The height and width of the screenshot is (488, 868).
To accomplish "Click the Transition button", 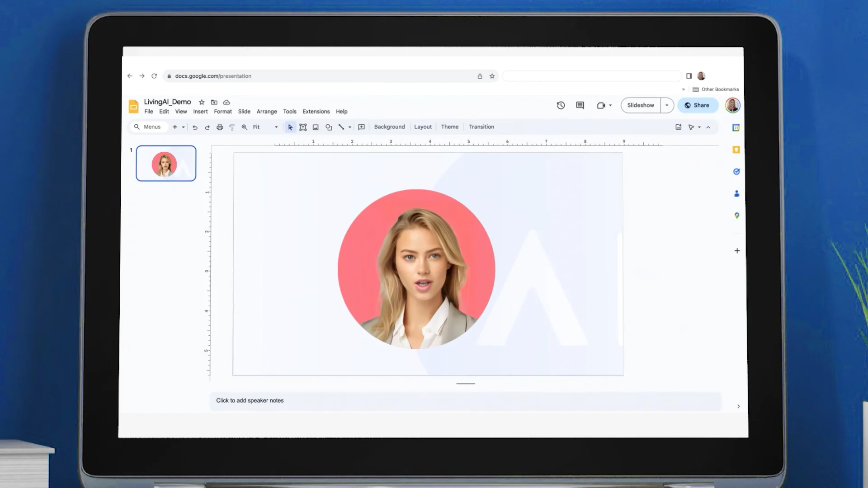I will click(481, 127).
